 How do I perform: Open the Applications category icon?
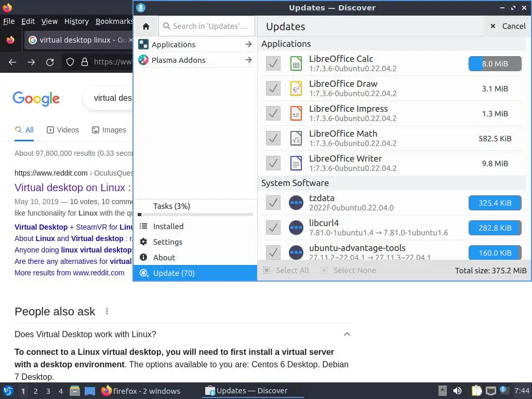point(143,44)
